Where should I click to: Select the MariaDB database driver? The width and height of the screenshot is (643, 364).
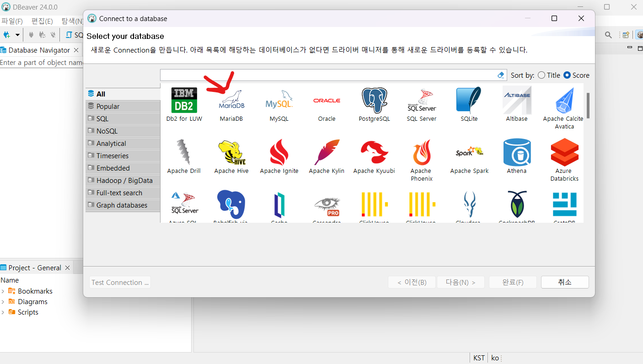tap(231, 105)
